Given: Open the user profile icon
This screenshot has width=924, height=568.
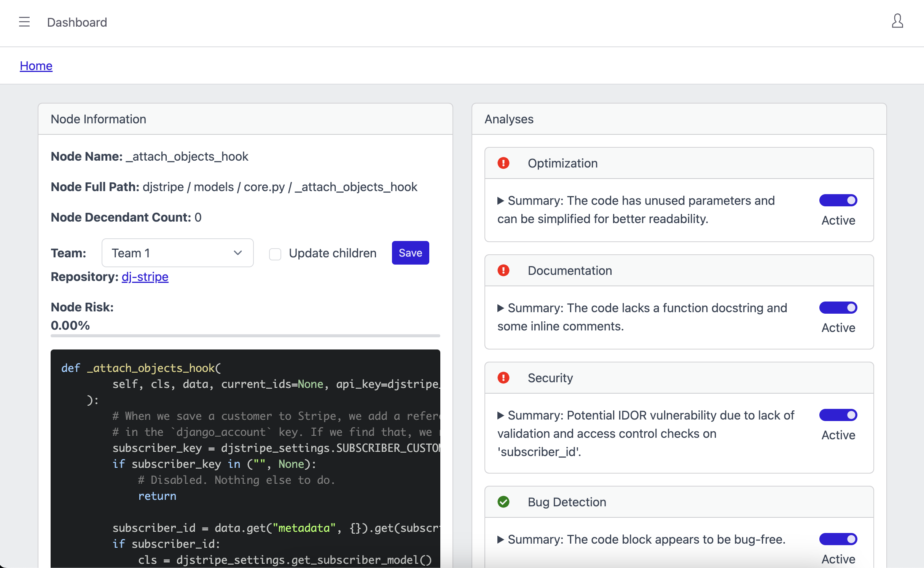Looking at the screenshot, I should coord(897,21).
